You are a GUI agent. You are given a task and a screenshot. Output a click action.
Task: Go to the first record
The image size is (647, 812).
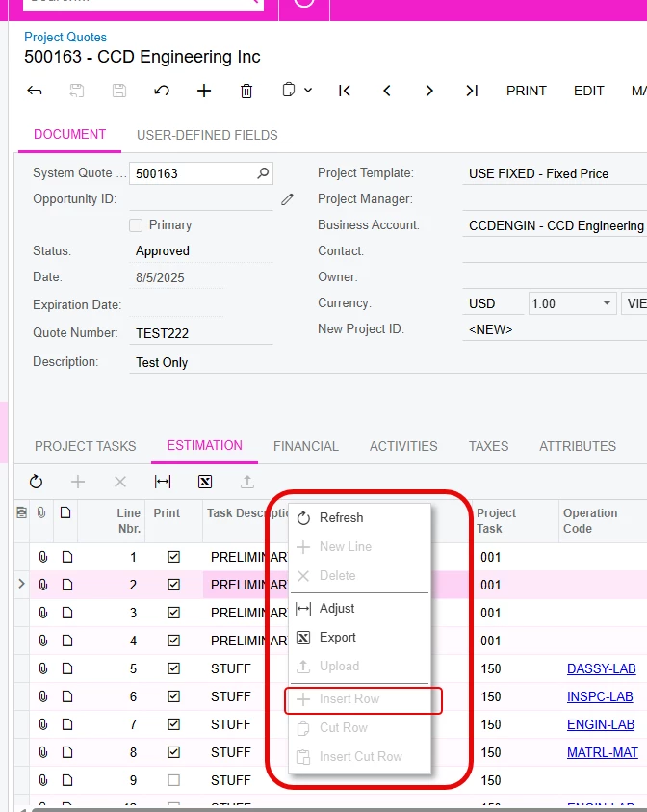coord(345,92)
